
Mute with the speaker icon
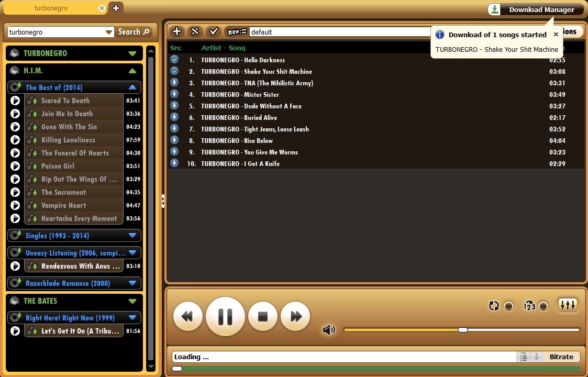coord(329,330)
